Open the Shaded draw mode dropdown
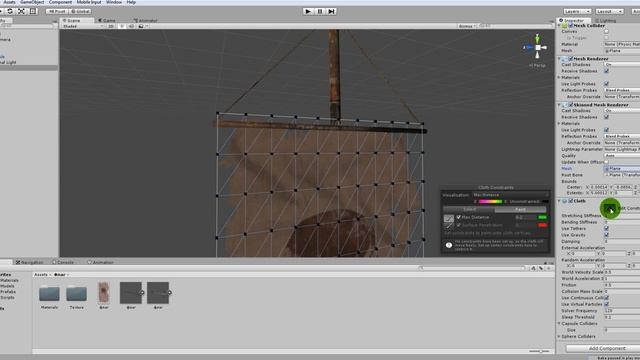The image size is (640, 360). 82,26
